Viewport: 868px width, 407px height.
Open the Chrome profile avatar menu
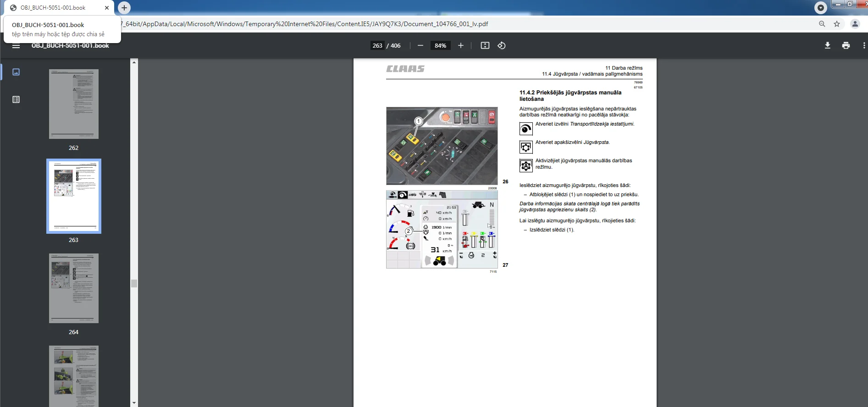[x=855, y=24]
